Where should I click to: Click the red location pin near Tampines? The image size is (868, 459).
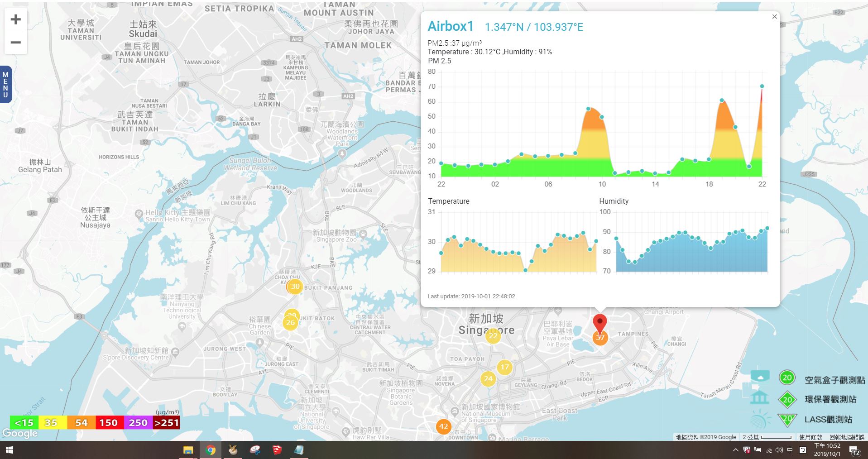(x=599, y=324)
